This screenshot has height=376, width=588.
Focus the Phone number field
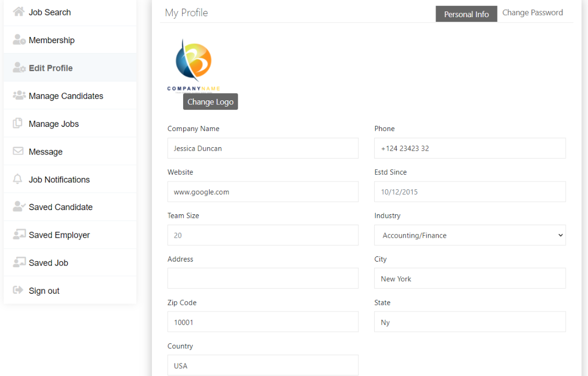pyautogui.click(x=470, y=148)
